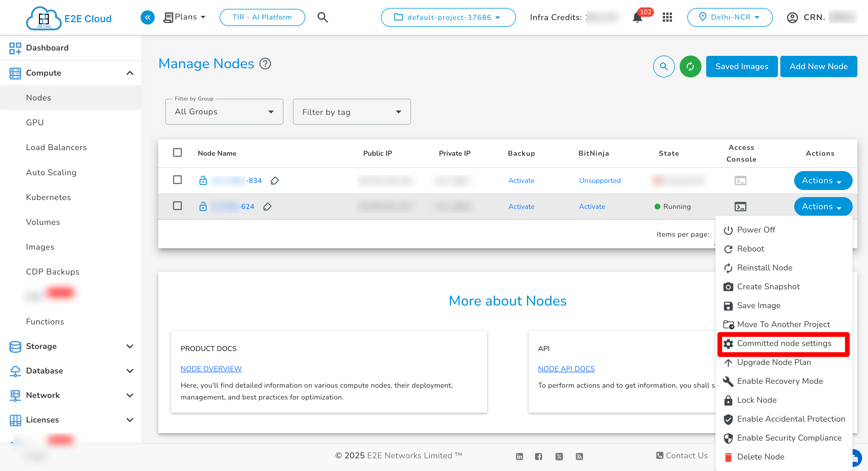Image resolution: width=868 pixels, height=471 pixels.
Task: Click the lock icon beside node -834
Action: [x=203, y=180]
